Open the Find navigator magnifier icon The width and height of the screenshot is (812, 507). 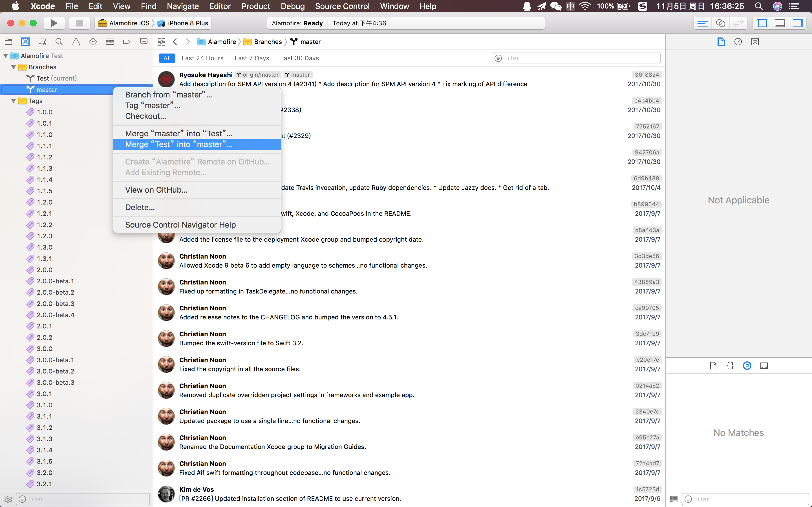tap(59, 42)
